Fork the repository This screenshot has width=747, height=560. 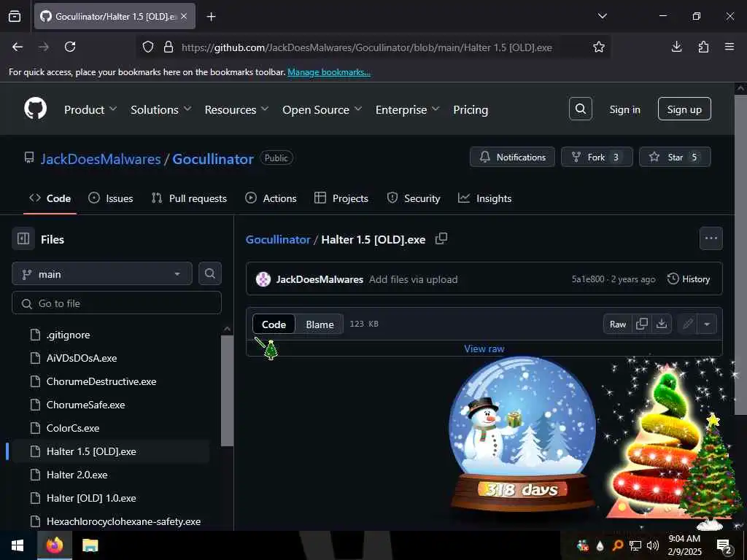click(x=597, y=157)
